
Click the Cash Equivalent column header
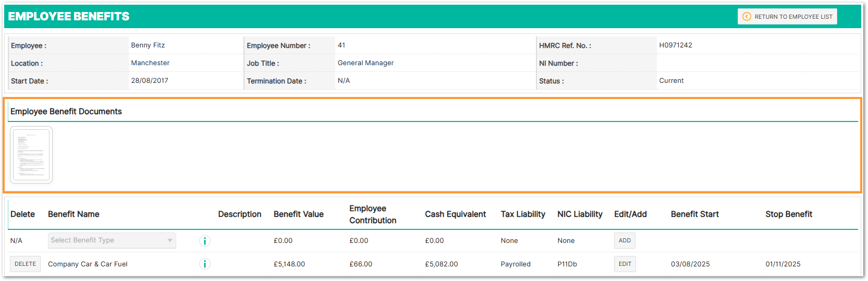point(455,214)
